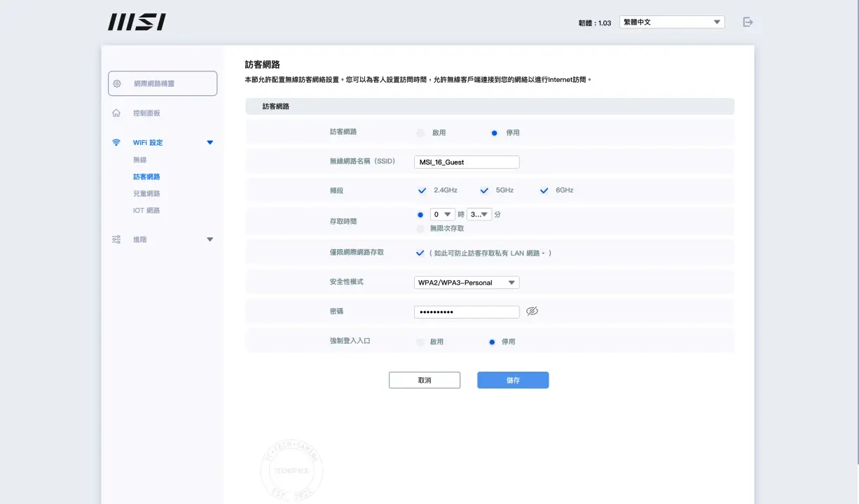Open the access time hours dropdown
Viewport: 859px width, 504px height.
pos(442,215)
